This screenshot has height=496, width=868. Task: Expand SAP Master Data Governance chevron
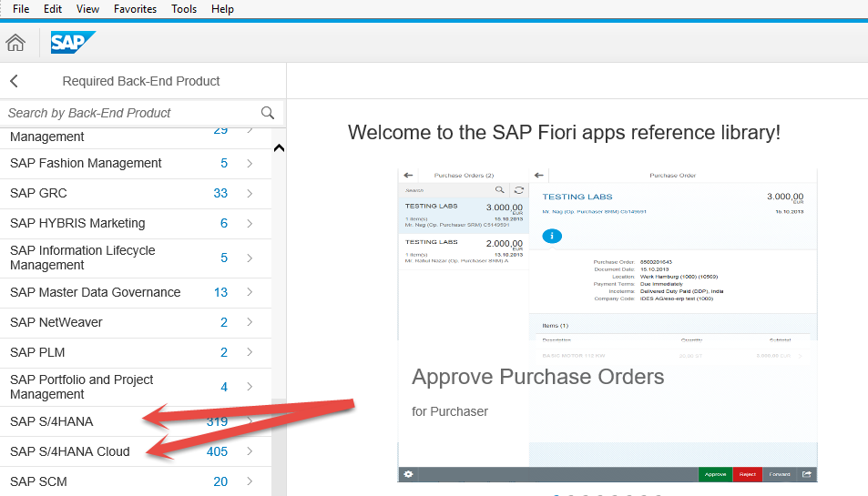coord(250,292)
